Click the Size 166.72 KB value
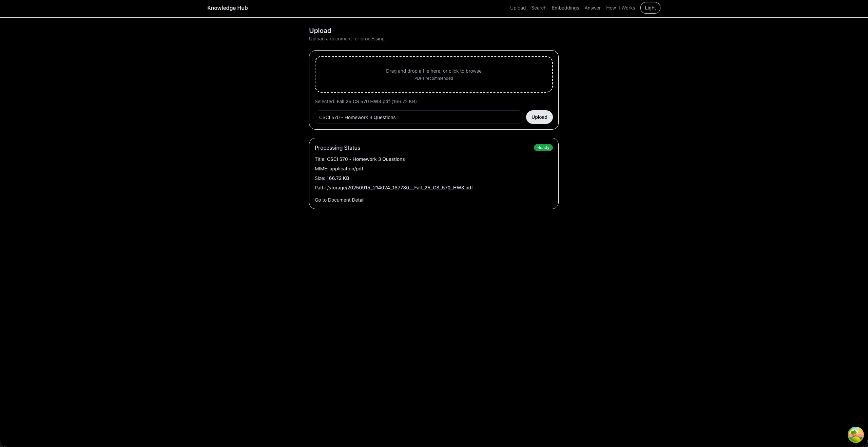 [338, 178]
